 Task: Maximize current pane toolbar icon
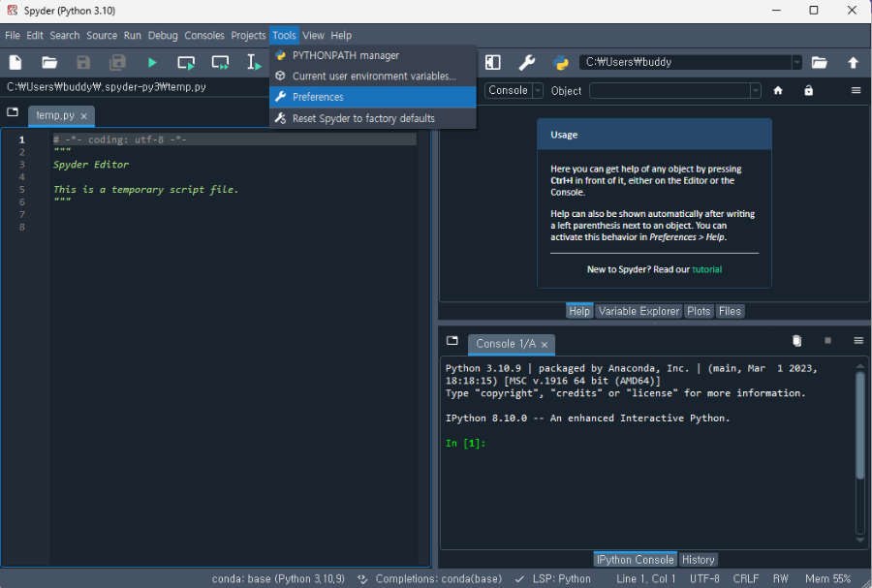coord(493,62)
